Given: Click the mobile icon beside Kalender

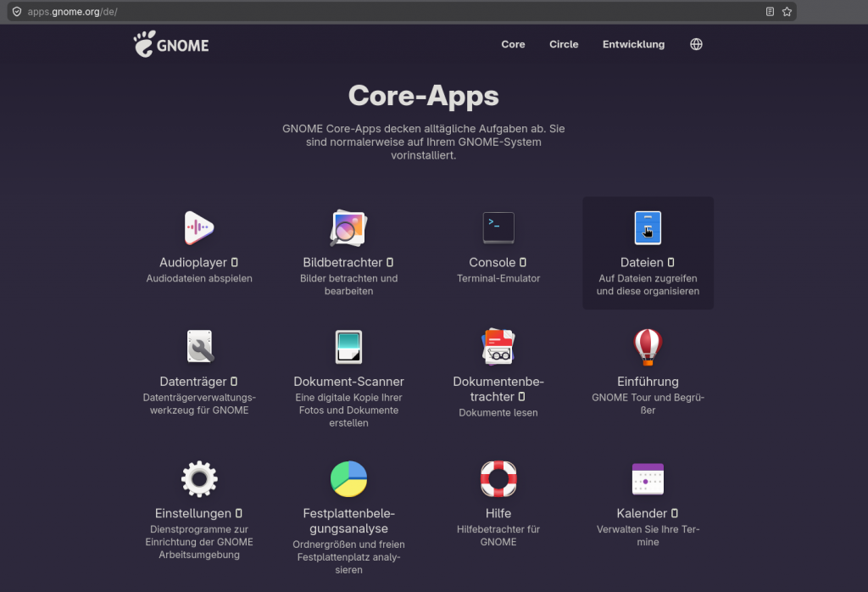Looking at the screenshot, I should tap(674, 513).
